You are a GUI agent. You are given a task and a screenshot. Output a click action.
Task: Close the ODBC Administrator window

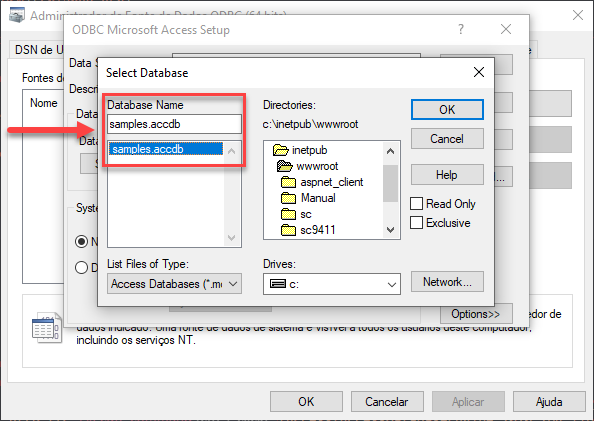coord(578,15)
